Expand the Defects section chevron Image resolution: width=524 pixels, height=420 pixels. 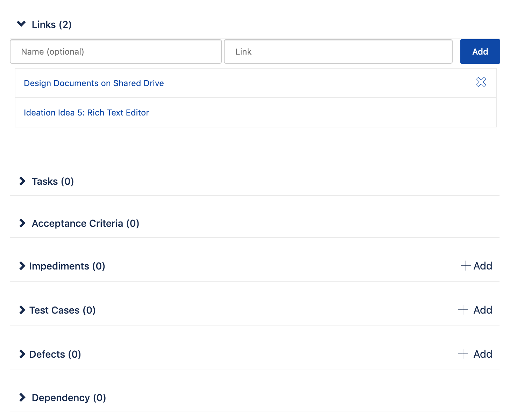tap(22, 354)
